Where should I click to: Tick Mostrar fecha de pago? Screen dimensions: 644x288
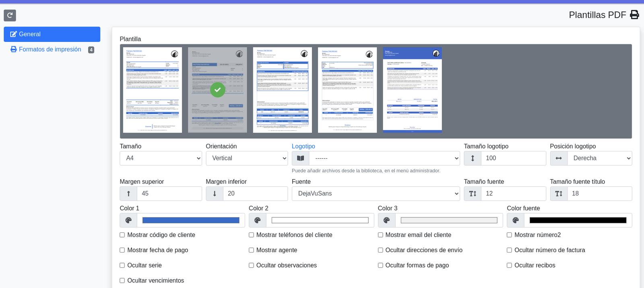(x=122, y=250)
